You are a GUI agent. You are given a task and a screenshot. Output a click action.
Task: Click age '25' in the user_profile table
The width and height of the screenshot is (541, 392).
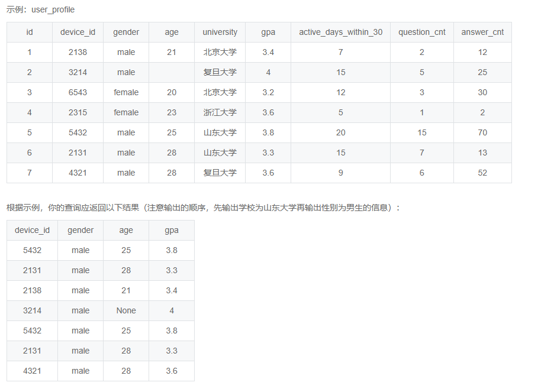pos(172,132)
